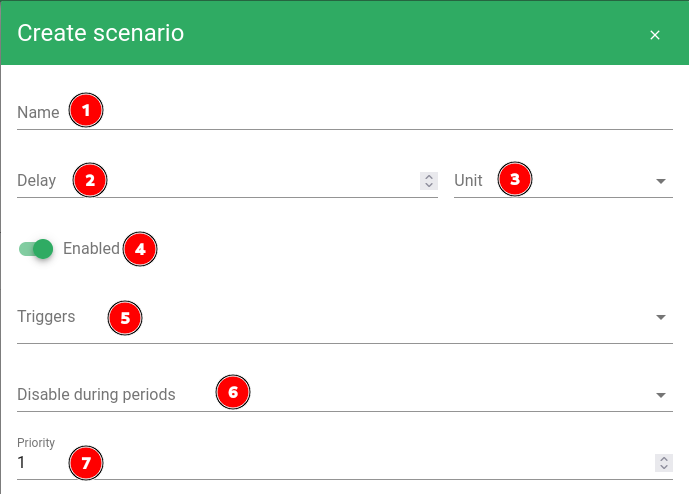689x494 pixels.
Task: Open the Triggers dropdown
Action: click(x=345, y=317)
